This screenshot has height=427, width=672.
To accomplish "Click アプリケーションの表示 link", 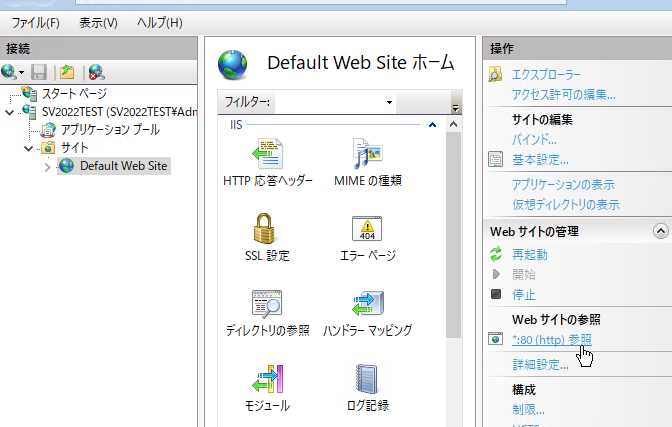I will pyautogui.click(x=564, y=184).
